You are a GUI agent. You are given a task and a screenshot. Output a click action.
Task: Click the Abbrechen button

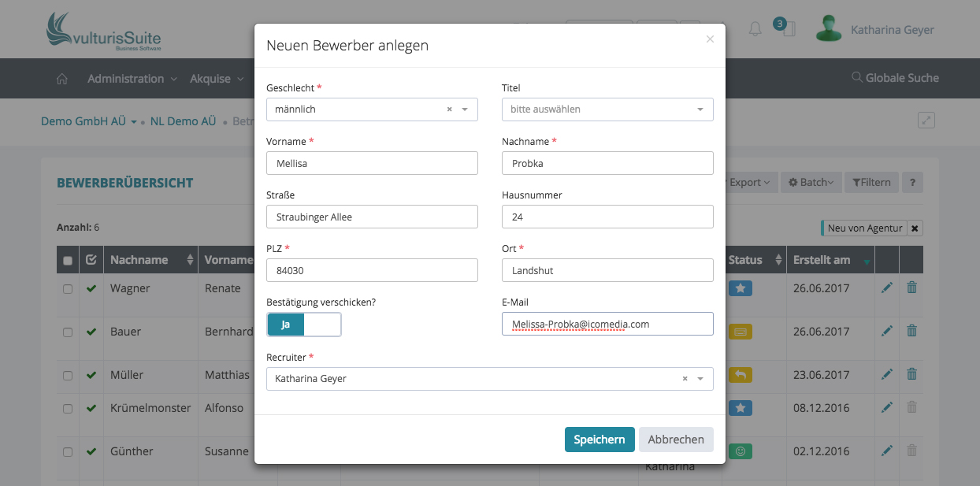pyautogui.click(x=676, y=440)
